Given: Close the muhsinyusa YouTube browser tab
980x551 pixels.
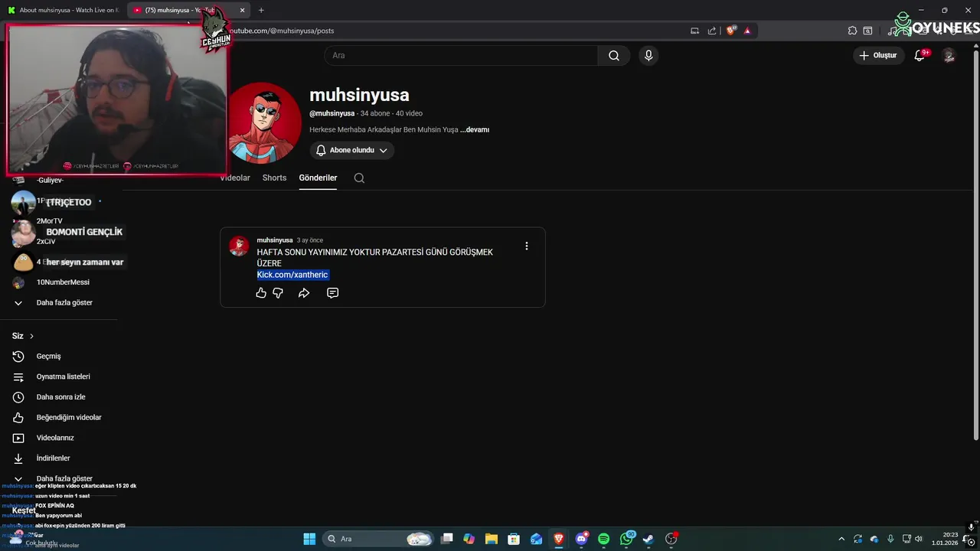Looking at the screenshot, I should click(x=243, y=10).
